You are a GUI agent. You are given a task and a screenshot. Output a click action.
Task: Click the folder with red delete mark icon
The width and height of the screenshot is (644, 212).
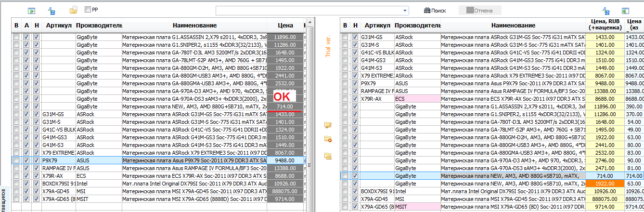point(328,139)
